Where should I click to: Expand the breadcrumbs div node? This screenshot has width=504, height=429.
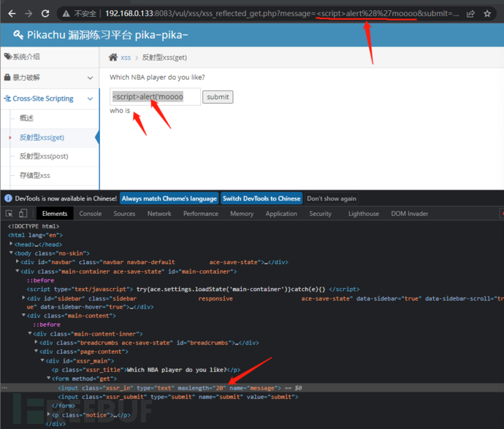pos(36,342)
